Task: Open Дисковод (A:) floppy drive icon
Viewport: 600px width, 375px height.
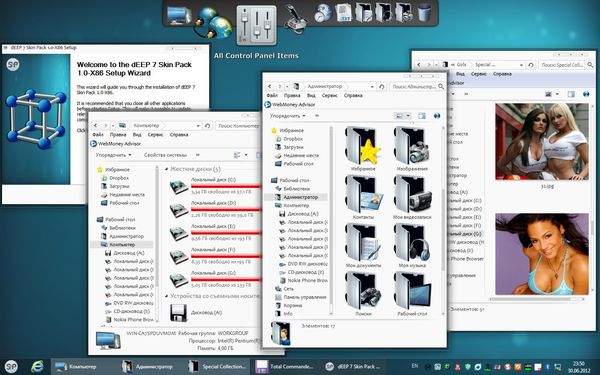Action: (179, 313)
